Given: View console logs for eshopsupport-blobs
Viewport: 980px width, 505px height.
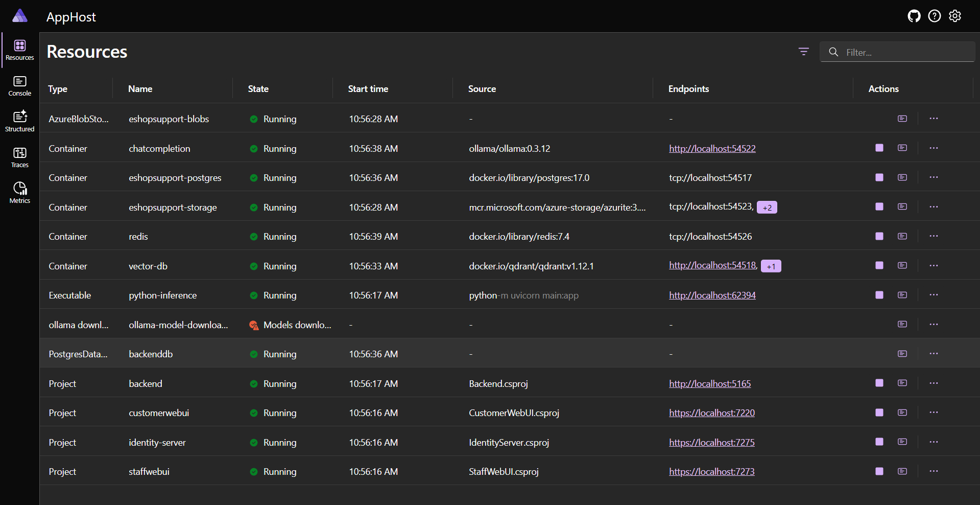Looking at the screenshot, I should pyautogui.click(x=902, y=119).
